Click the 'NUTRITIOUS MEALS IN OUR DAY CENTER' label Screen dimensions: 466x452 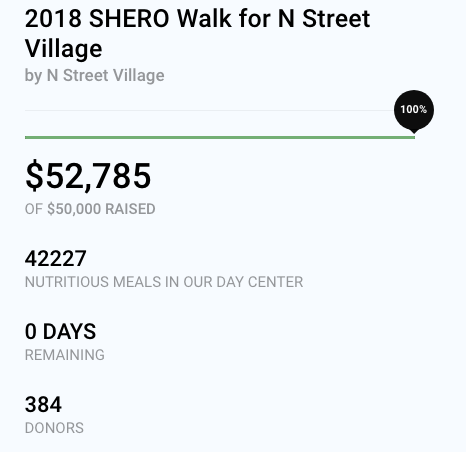pos(164,282)
